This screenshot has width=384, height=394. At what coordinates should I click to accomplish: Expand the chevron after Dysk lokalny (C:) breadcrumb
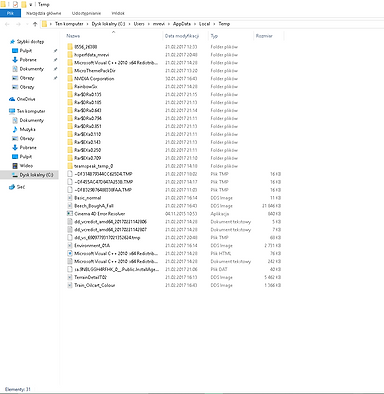click(129, 24)
